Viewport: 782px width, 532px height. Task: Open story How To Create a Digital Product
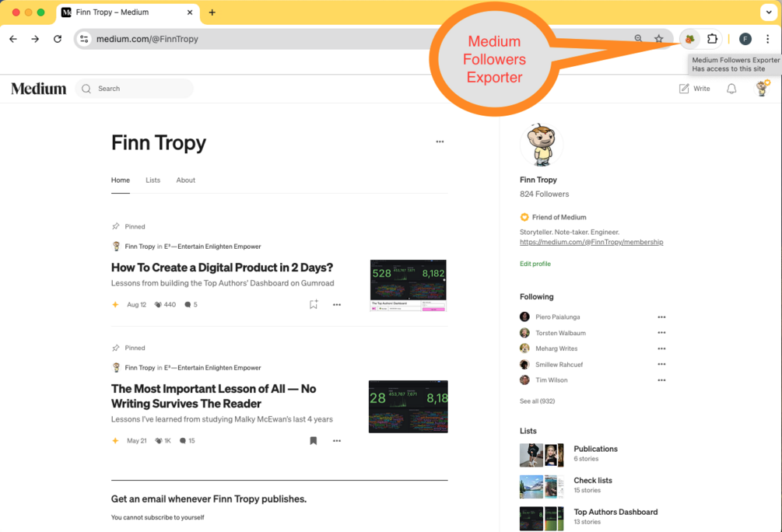[222, 268]
